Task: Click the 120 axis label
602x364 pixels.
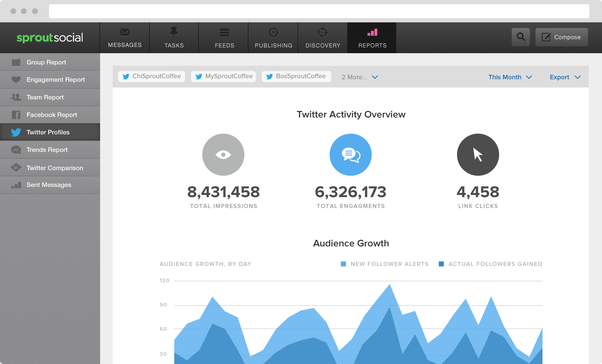Action: 164,281
